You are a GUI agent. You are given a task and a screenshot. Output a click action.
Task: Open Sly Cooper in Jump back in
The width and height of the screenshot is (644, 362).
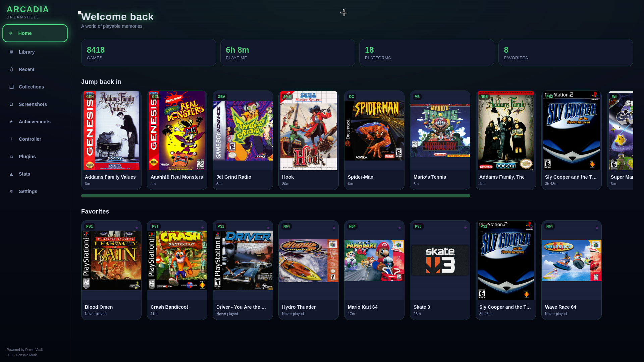pos(572,140)
